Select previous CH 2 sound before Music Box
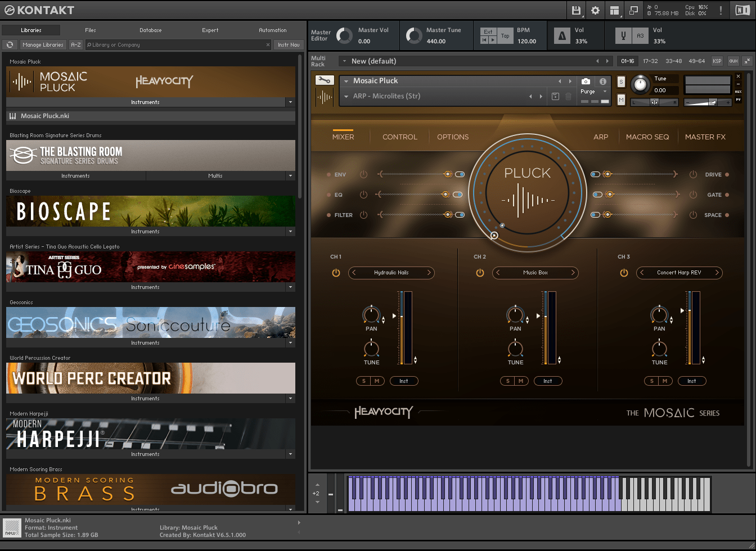The image size is (756, 551). click(x=498, y=273)
